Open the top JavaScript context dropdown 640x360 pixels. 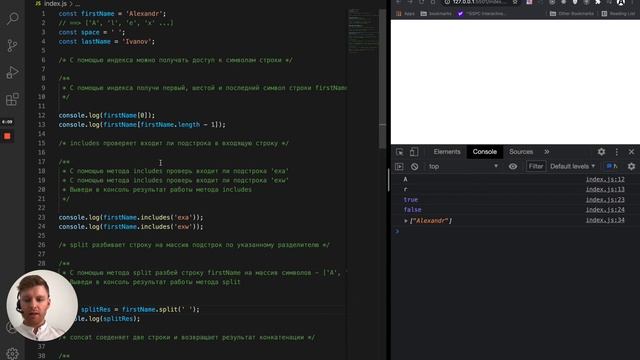(464, 167)
